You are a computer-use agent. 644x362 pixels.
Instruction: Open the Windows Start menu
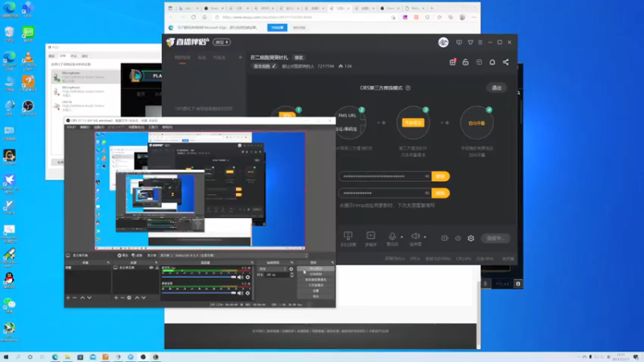pos(6,357)
